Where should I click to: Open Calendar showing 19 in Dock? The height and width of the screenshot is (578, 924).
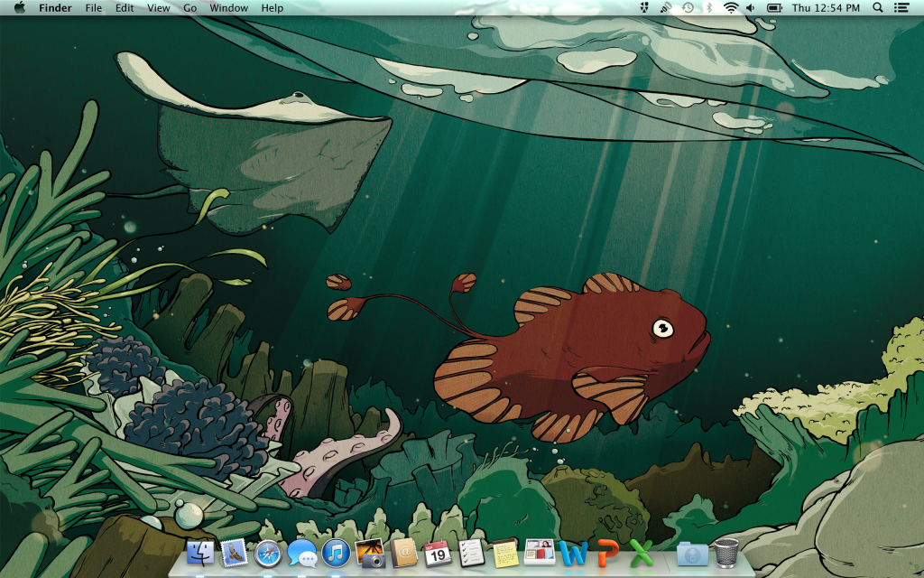[438, 554]
